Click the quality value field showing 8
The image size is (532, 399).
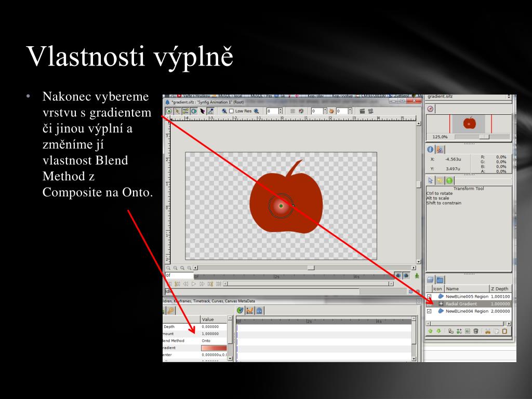click(x=272, y=111)
